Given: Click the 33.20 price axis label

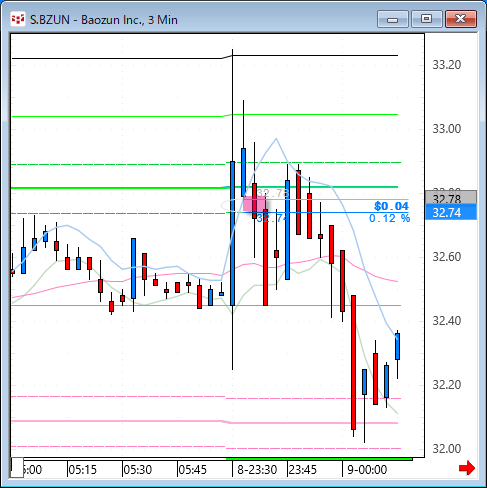Looking at the screenshot, I should 447,65.
